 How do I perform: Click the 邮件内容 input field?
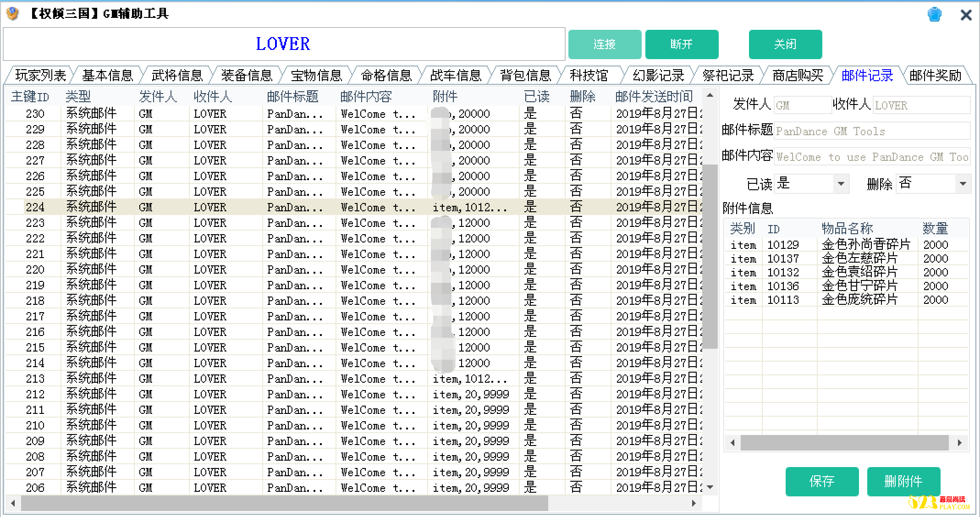[872, 157]
